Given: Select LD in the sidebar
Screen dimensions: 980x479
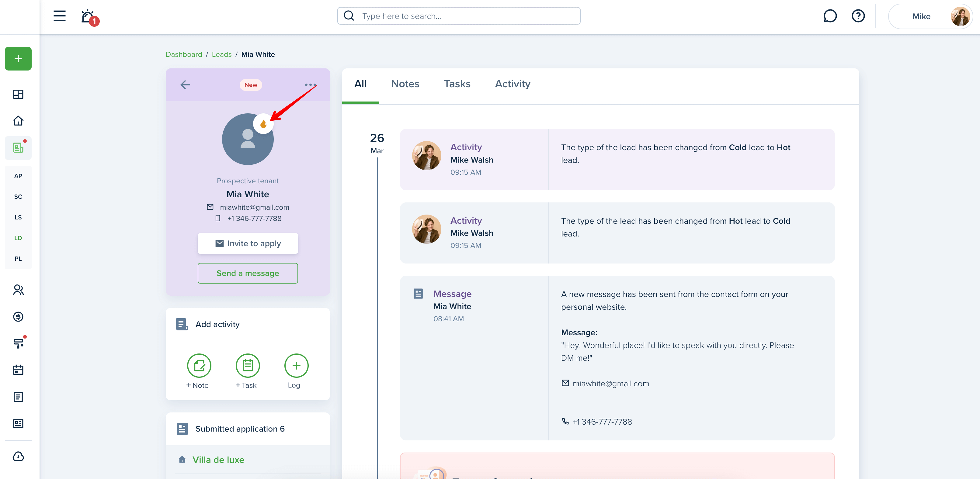Looking at the screenshot, I should pos(18,238).
